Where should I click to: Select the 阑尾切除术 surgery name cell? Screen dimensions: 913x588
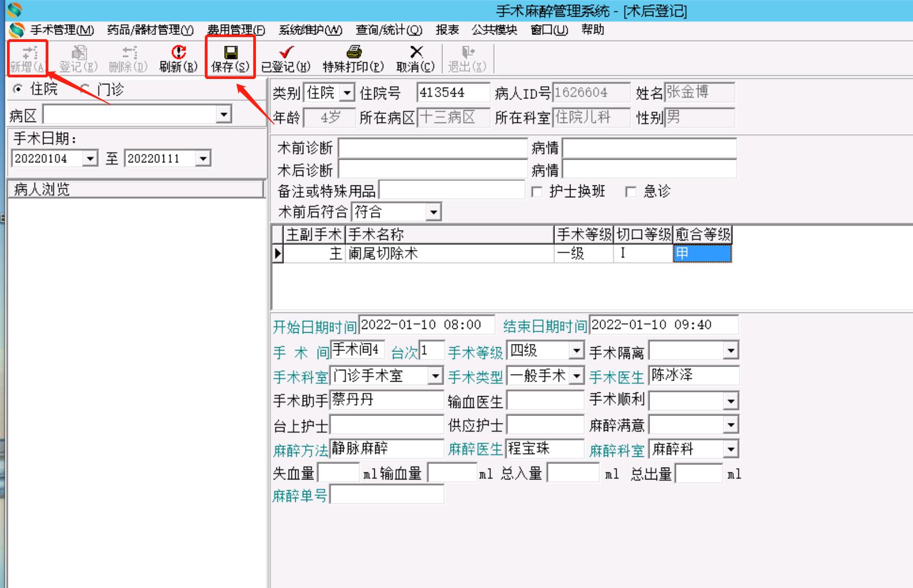tap(450, 253)
